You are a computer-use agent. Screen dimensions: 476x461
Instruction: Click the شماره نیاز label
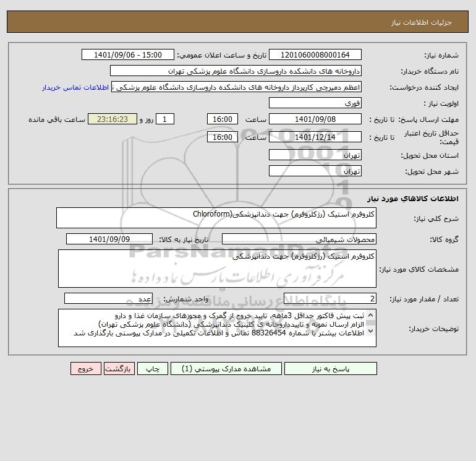point(441,55)
